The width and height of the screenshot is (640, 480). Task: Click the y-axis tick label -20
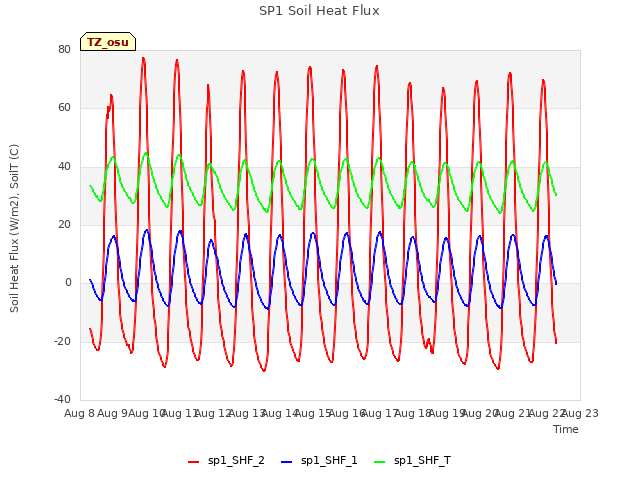coord(62,341)
